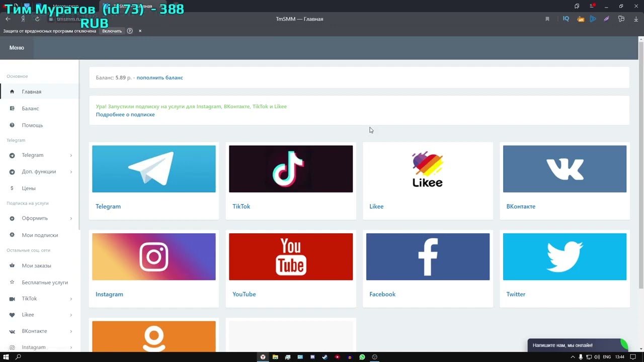Click the orange Odnoklassniki card image
This screenshot has height=362, width=644.
point(154,336)
